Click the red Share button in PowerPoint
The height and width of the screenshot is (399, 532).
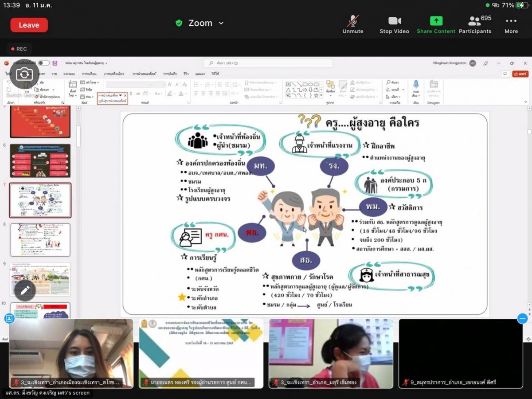pos(520,74)
